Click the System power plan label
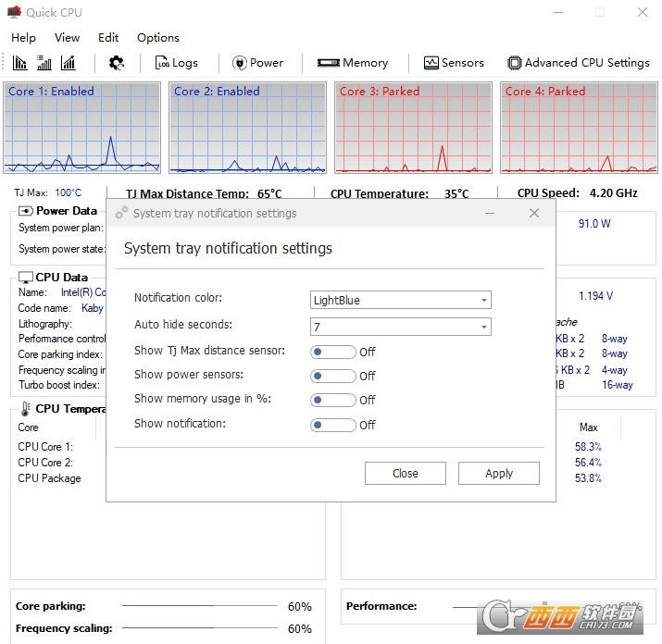 pyautogui.click(x=61, y=228)
